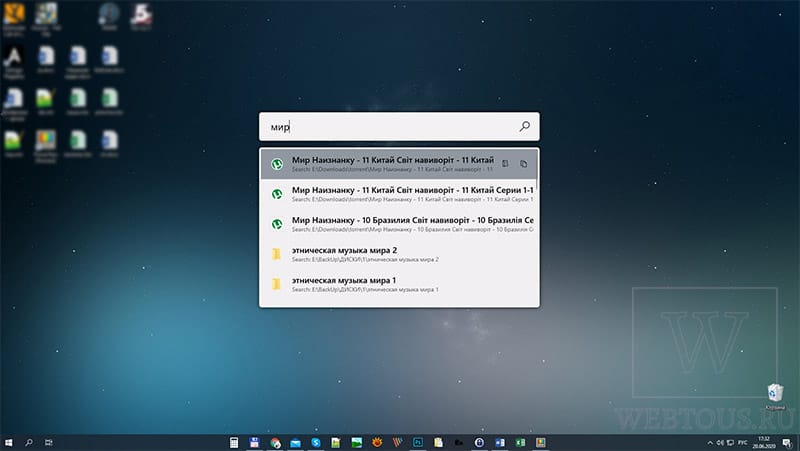Open Microsoft Excel from the taskbar

[520, 442]
